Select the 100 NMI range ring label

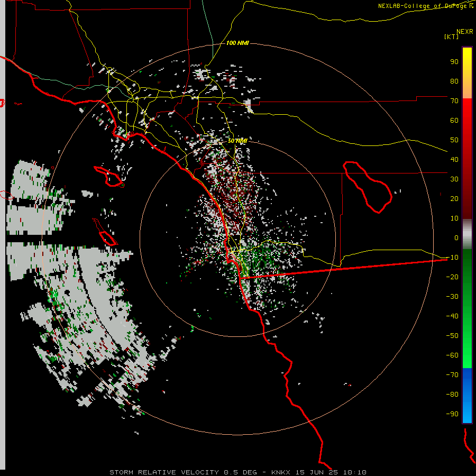237,43
